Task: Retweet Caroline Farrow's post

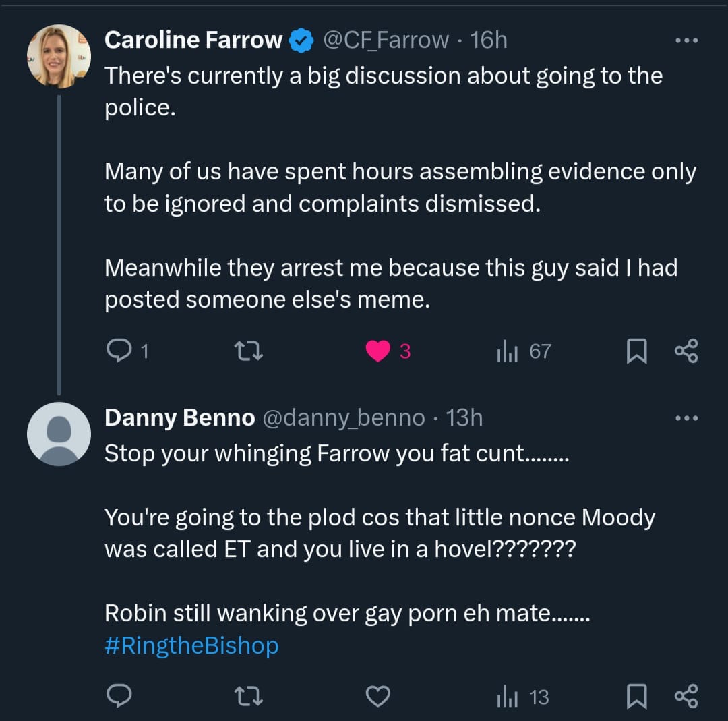Action: pyautogui.click(x=247, y=351)
